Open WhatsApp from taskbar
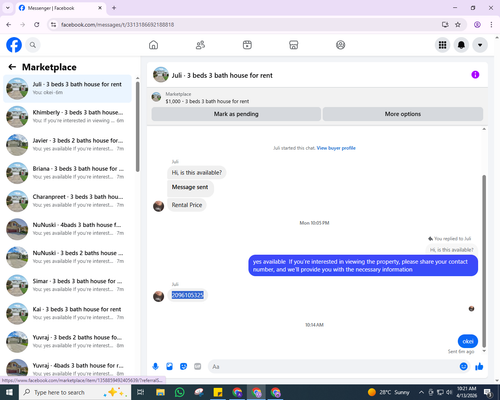 coord(180,392)
